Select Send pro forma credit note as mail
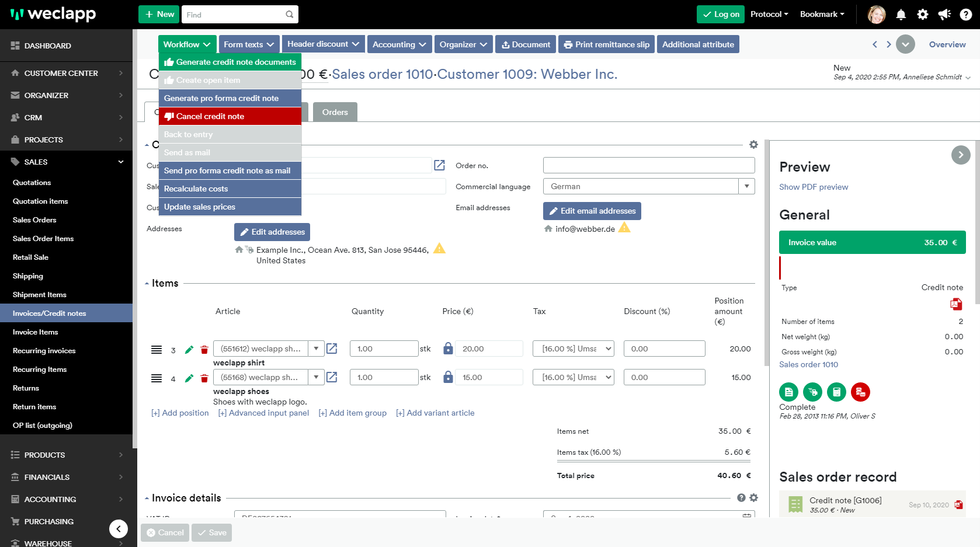The image size is (980, 547). [x=230, y=170]
